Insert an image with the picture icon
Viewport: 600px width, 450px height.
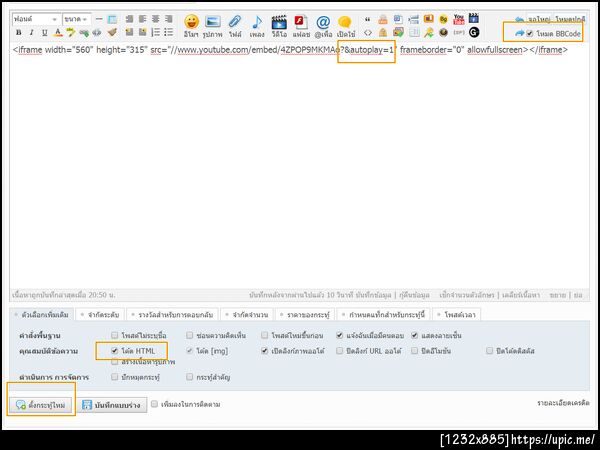point(212,22)
